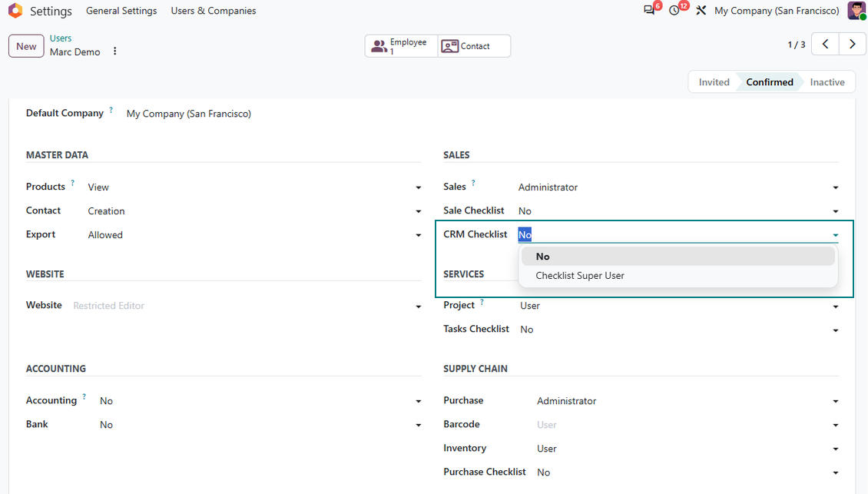Set status to Confirmed
This screenshot has width=868, height=494.
click(x=770, y=82)
